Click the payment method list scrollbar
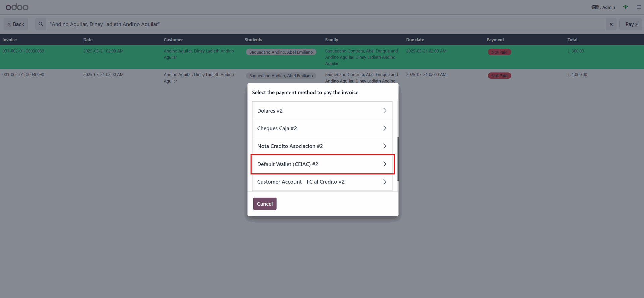 click(398, 159)
